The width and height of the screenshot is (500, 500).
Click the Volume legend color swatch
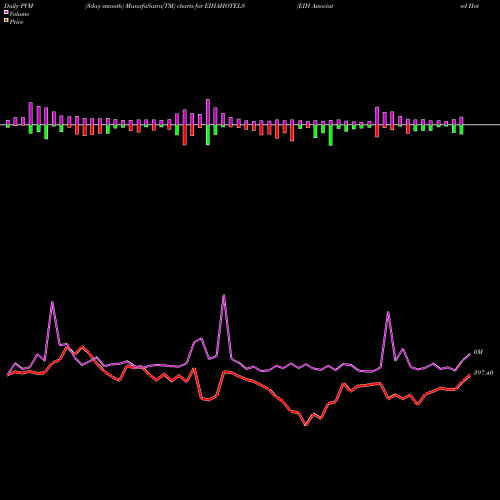pos(6,13)
